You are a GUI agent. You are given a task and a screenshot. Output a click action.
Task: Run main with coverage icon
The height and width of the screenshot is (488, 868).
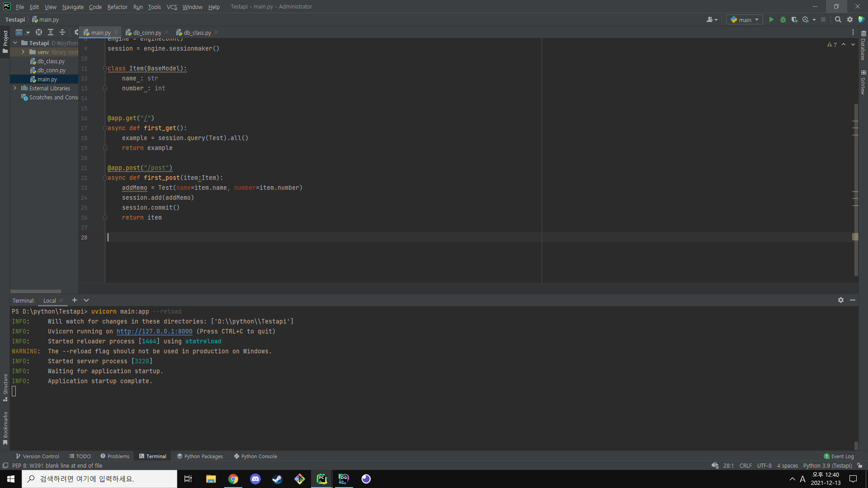click(794, 19)
